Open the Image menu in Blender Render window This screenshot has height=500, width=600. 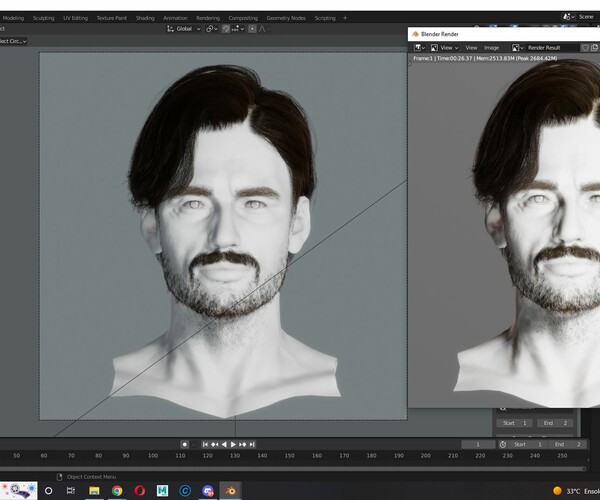coord(491,48)
